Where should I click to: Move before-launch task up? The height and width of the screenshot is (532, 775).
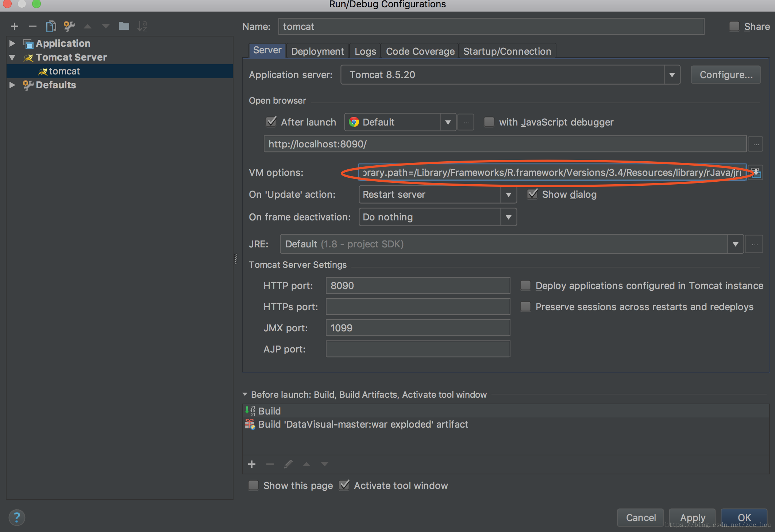point(306,464)
